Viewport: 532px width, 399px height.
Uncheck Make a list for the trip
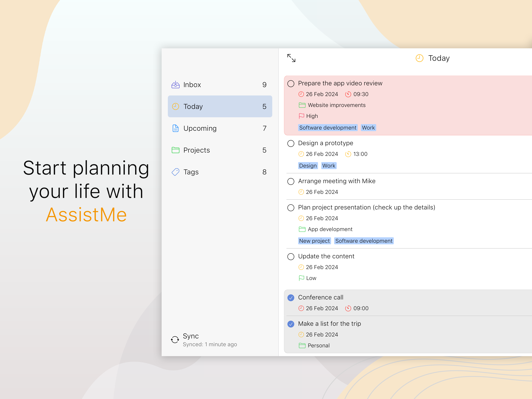click(x=291, y=324)
